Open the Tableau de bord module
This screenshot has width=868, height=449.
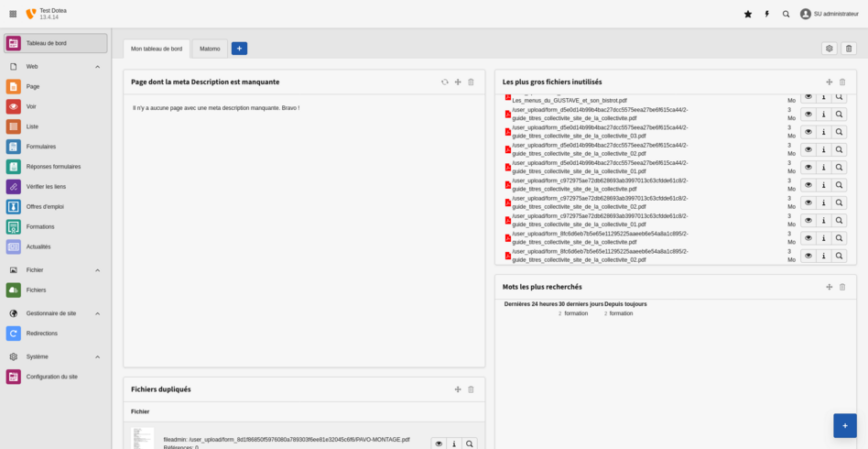tap(55, 43)
